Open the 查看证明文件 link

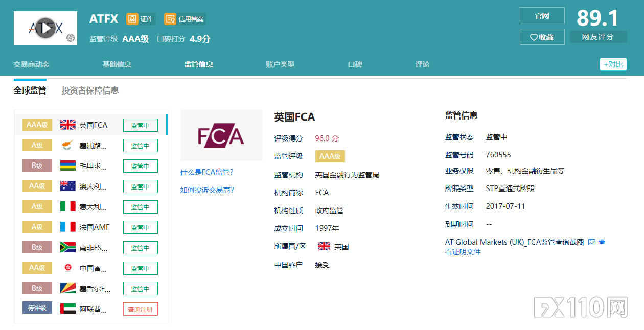click(x=463, y=252)
